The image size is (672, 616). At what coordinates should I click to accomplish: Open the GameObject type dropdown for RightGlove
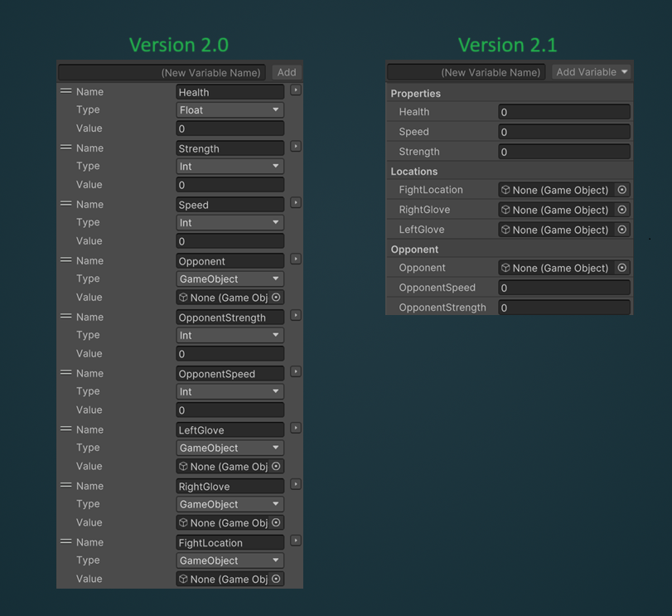pyautogui.click(x=230, y=504)
